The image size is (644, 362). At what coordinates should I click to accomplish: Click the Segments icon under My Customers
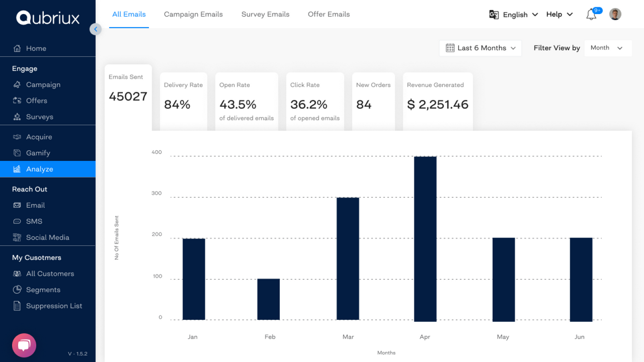(x=17, y=290)
